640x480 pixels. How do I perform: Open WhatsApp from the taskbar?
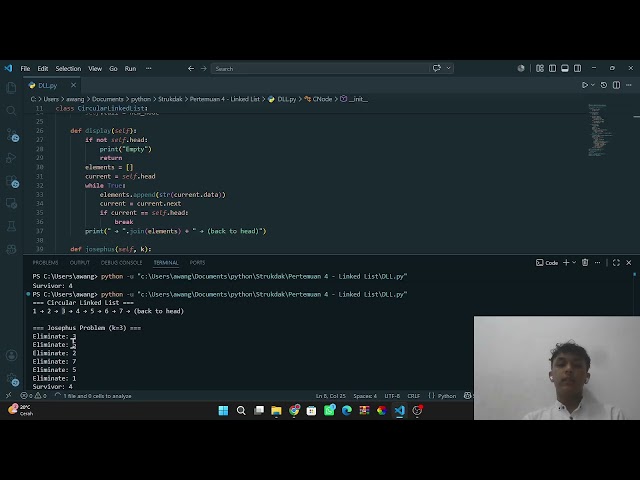coord(329,410)
